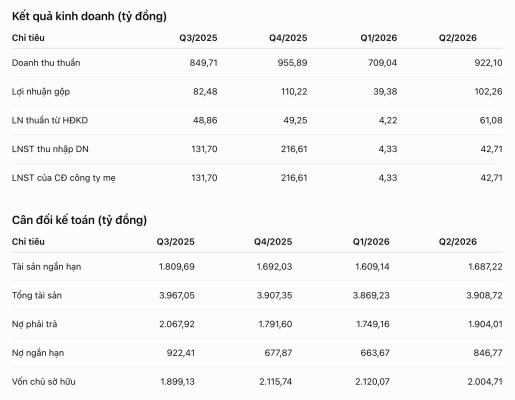Viewport: 515px width, 400px height.
Task: Click the Cân đối kế toán section title
Action: (x=79, y=220)
